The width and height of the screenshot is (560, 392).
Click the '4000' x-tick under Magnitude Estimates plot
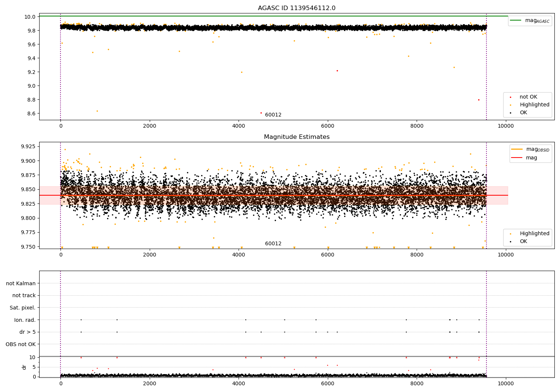[239, 255]
